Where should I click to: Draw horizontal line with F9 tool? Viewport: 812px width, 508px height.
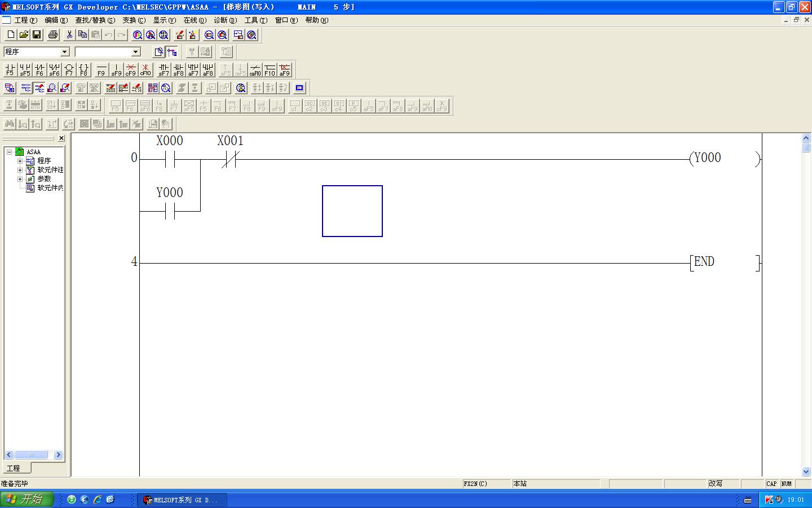tap(101, 69)
